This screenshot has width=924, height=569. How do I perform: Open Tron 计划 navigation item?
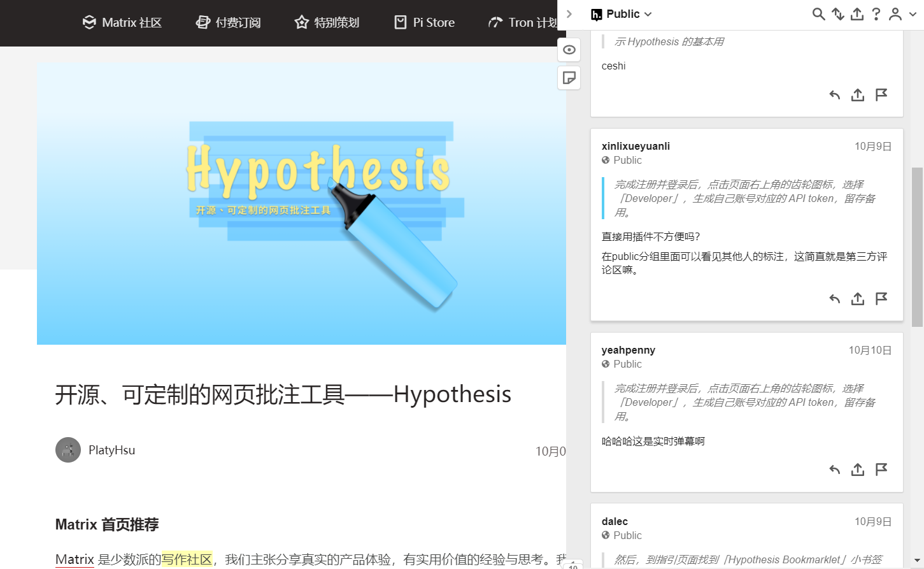[522, 22]
